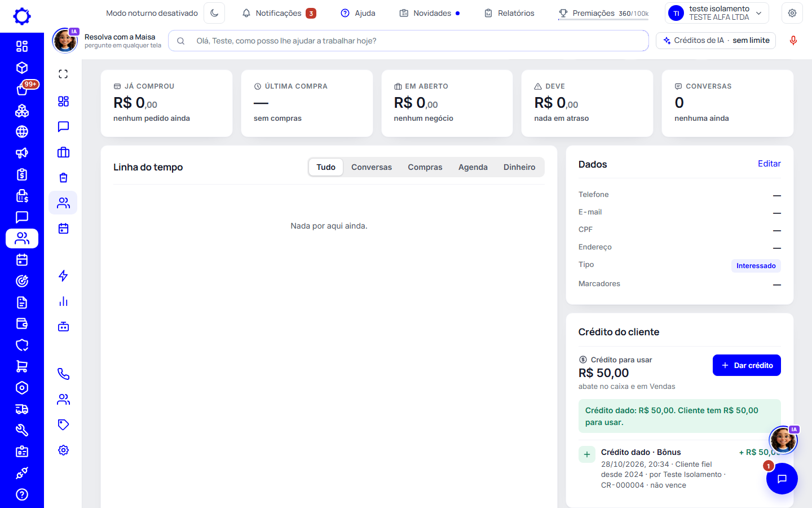Image resolution: width=812 pixels, height=508 pixels.
Task: Switch to the Agenda timeline tab
Action: click(x=473, y=167)
